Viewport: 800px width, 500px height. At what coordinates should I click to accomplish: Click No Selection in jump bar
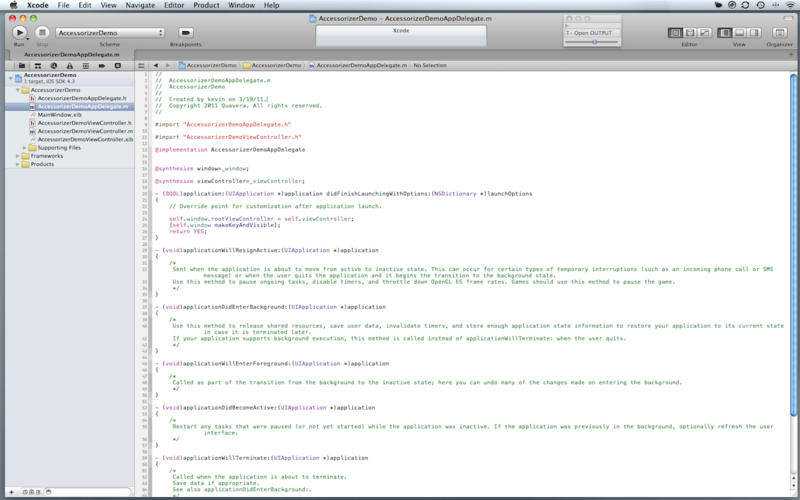430,65
